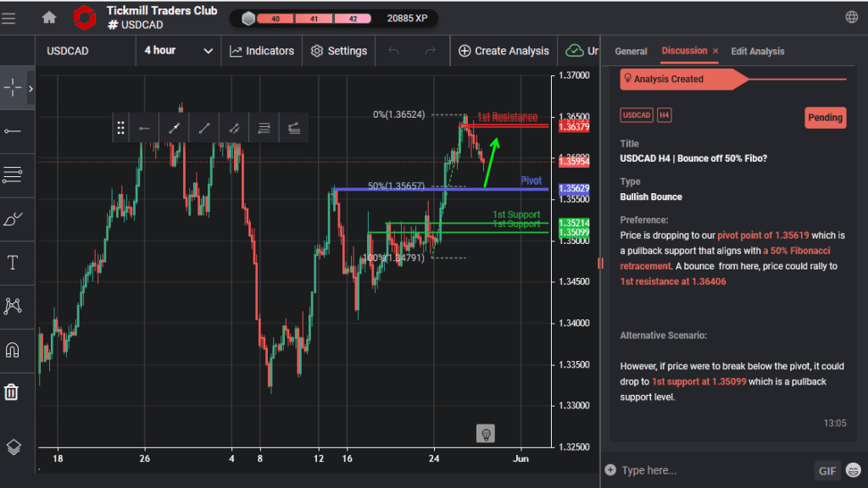The width and height of the screenshot is (868, 488).
Task: Select the trend line tool in floating toolbar
Action: pos(203,127)
